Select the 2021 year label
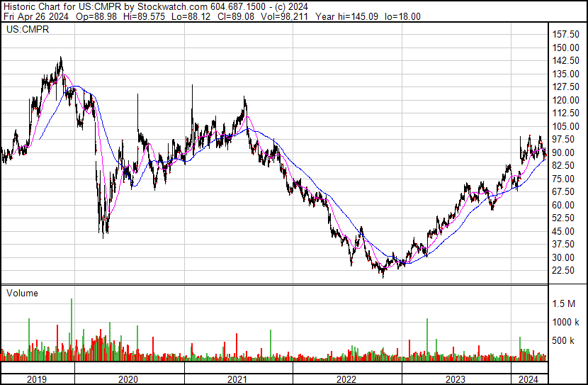This screenshot has width=588, height=385. [237, 379]
